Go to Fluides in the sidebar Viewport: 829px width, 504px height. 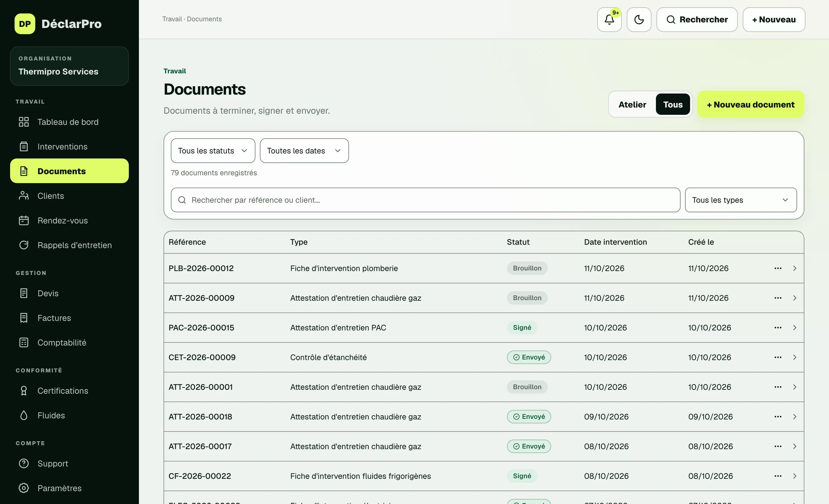[69, 415]
